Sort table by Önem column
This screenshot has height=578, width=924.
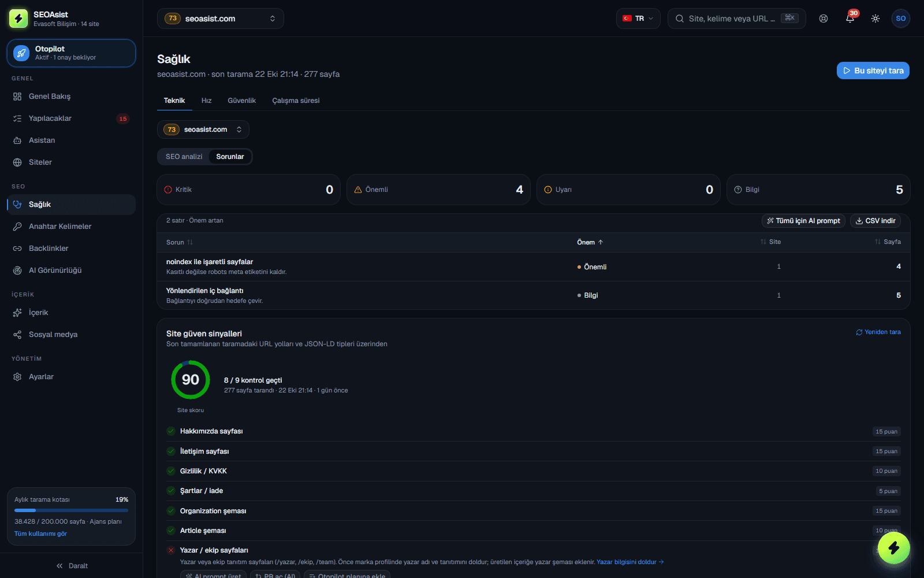pyautogui.click(x=590, y=242)
